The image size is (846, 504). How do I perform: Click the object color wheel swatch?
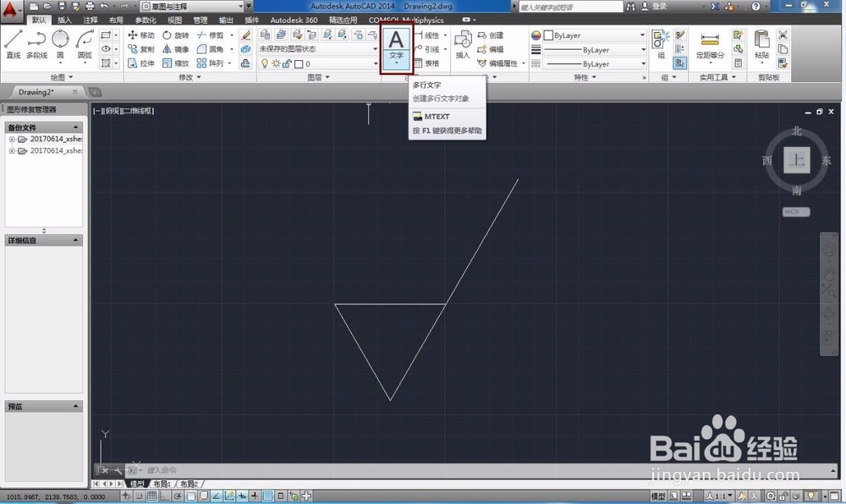coord(536,35)
